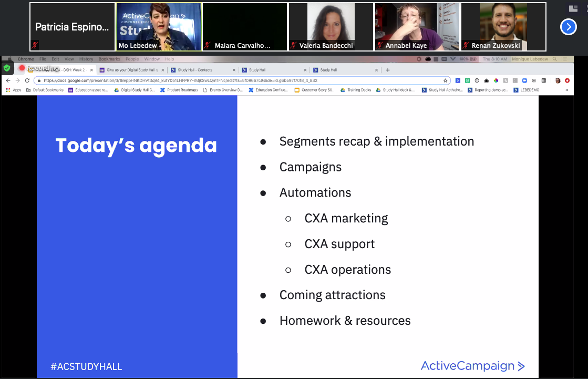Open the History menu
588x379 pixels.
[86, 59]
